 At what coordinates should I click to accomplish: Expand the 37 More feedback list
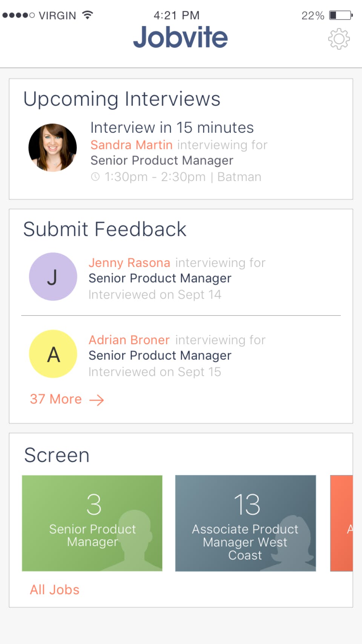pos(56,399)
